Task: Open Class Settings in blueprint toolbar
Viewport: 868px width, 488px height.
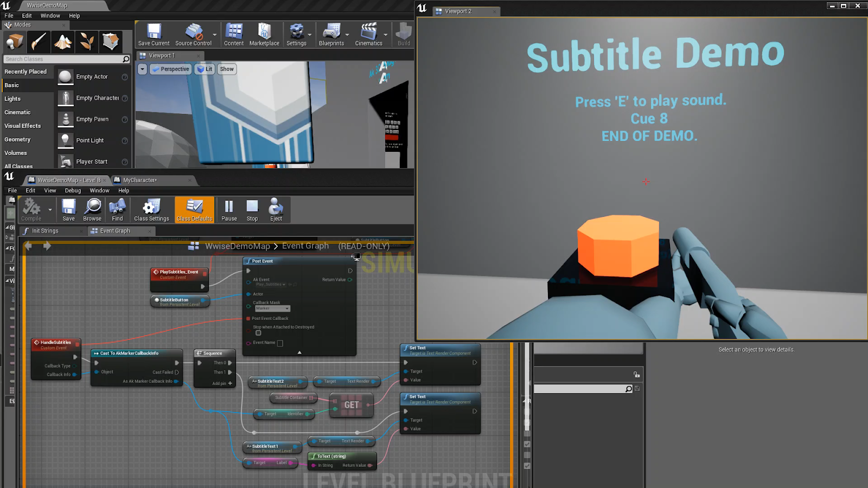Action: click(151, 210)
